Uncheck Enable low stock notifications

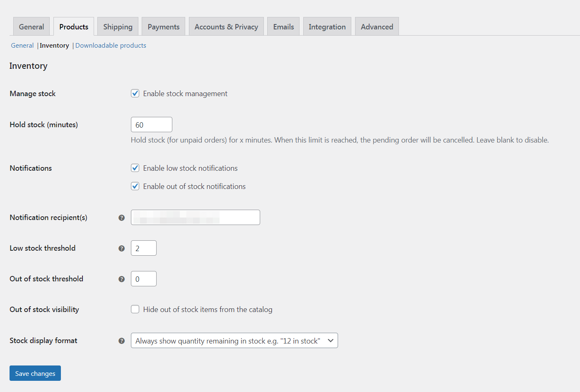[x=135, y=168]
